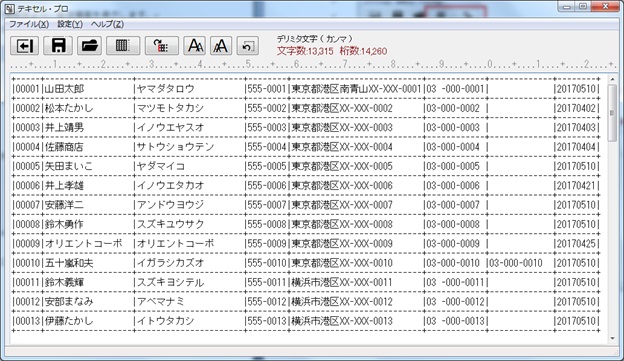The image size is (624, 361).
Task: Click cell with date 20170425
Action: (x=576, y=244)
